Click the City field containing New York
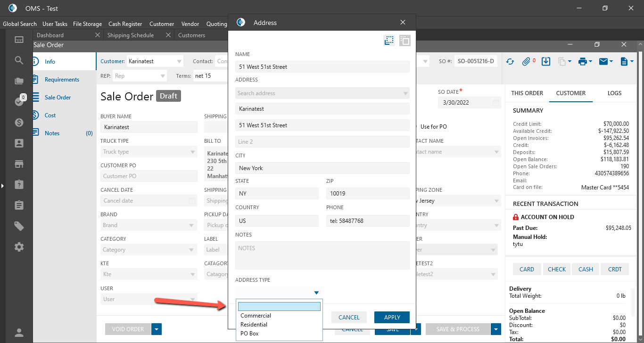Screen dimensions: 644x343 pyautogui.click(x=322, y=168)
